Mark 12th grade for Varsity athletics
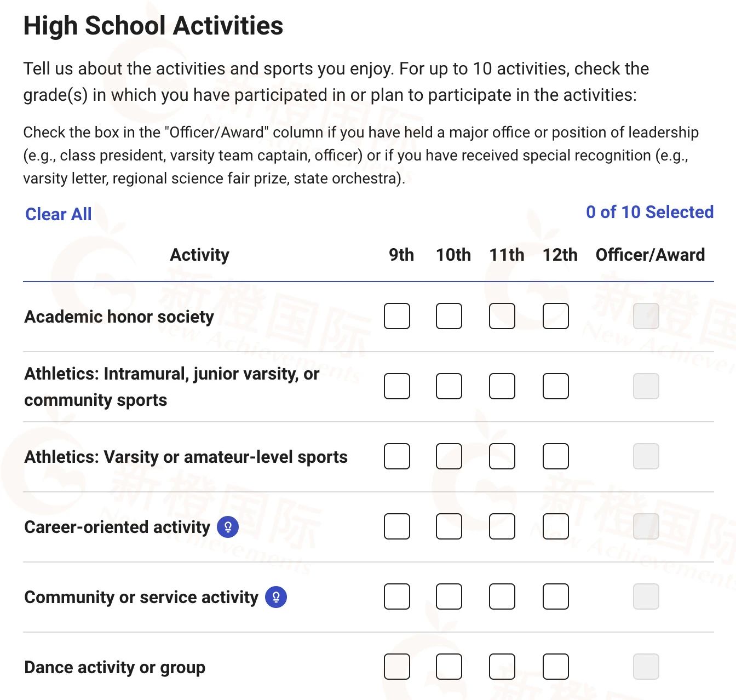736x700 pixels. pos(556,456)
